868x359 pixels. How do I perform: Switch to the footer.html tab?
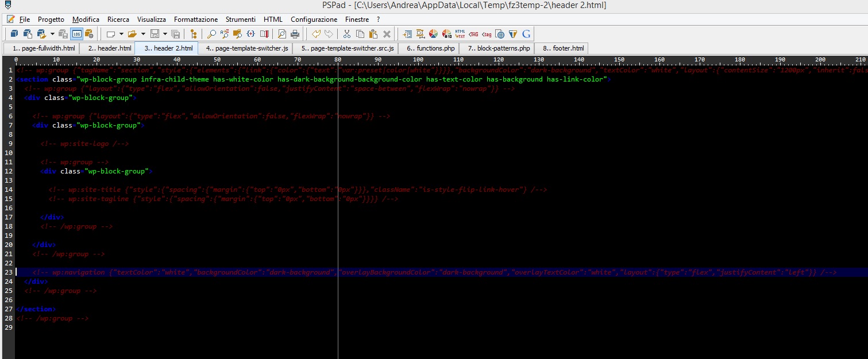tap(561, 48)
